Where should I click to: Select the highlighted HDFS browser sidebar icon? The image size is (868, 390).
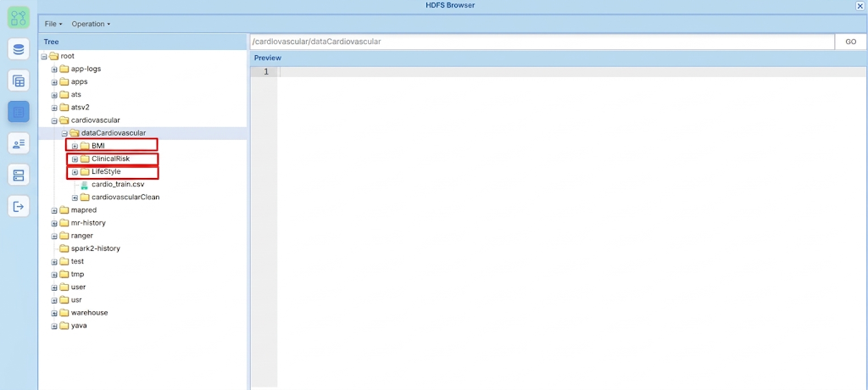(19, 113)
